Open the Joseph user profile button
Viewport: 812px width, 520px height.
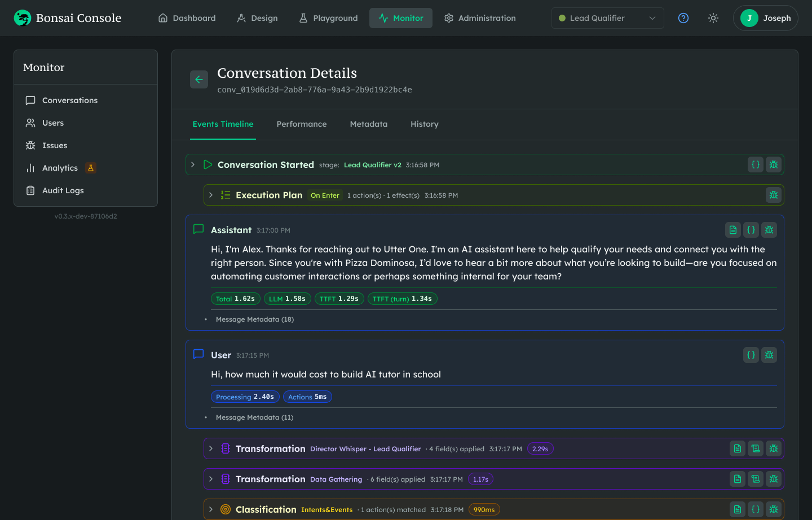coord(765,18)
